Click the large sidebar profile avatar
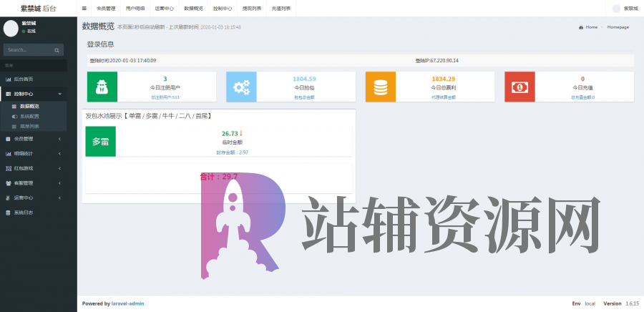Screen dimensions: 644x312 [x=11, y=28]
